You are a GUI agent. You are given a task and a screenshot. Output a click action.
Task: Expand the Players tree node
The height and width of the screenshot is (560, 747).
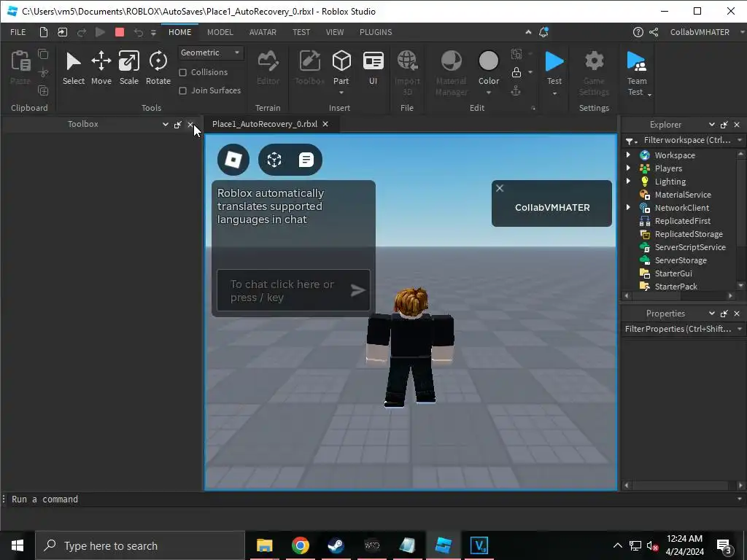628,168
